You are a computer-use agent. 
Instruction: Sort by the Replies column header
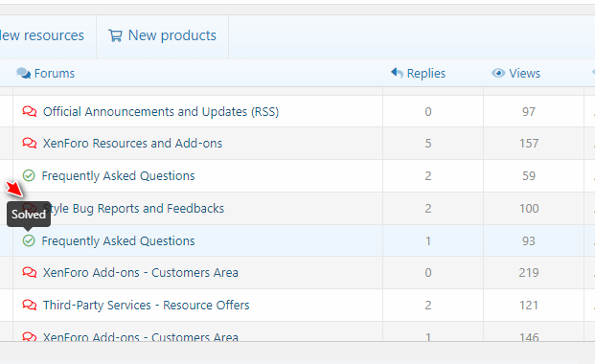pyautogui.click(x=425, y=73)
